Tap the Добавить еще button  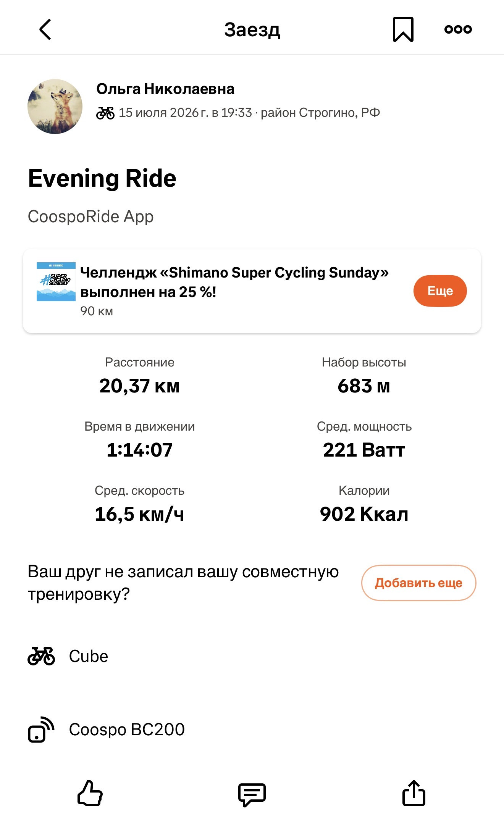[x=418, y=583]
